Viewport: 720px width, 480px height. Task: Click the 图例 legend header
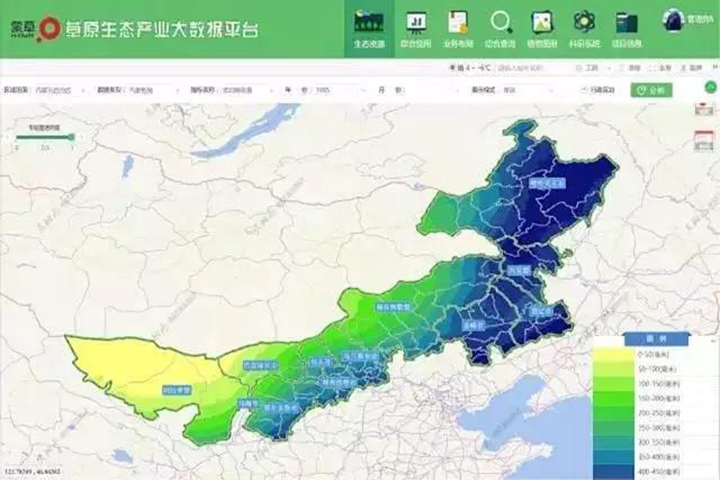tap(656, 339)
